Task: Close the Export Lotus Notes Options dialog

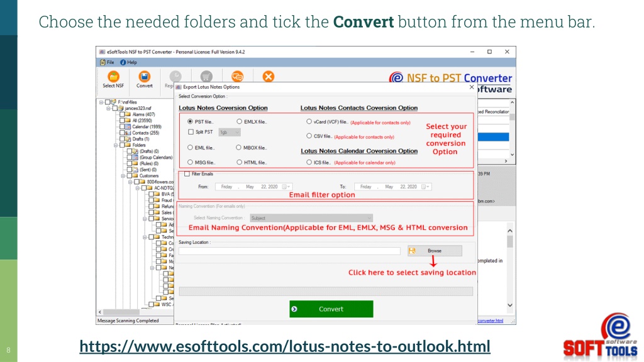Action: (472, 87)
